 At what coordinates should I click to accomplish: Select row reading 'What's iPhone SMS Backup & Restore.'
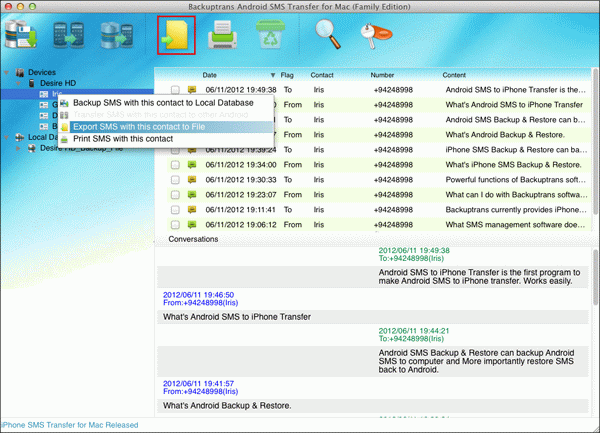378,165
